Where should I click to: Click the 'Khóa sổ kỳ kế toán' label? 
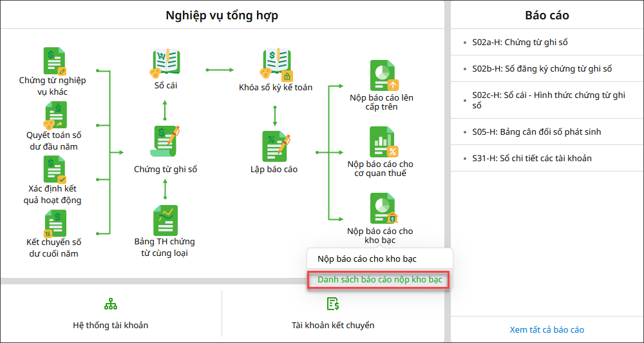(276, 87)
